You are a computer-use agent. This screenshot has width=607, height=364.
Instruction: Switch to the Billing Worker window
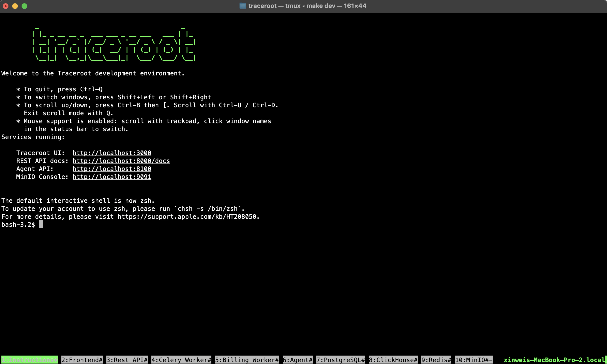[246, 360]
